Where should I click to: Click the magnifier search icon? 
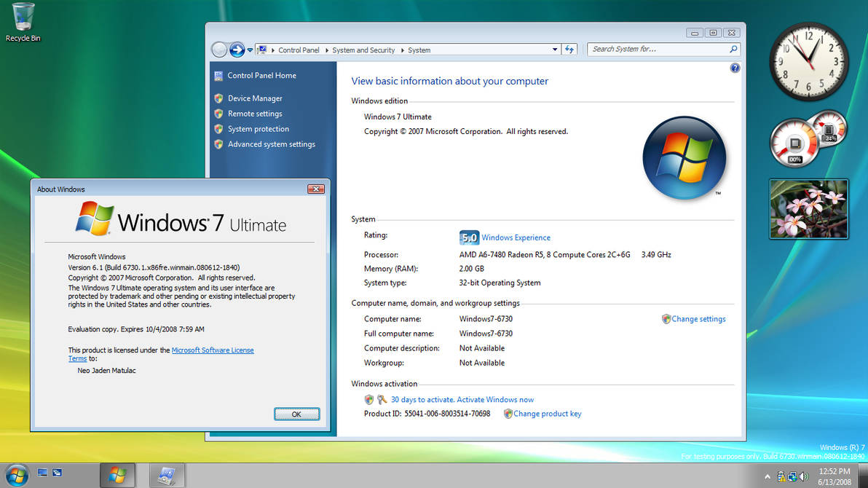coord(733,50)
